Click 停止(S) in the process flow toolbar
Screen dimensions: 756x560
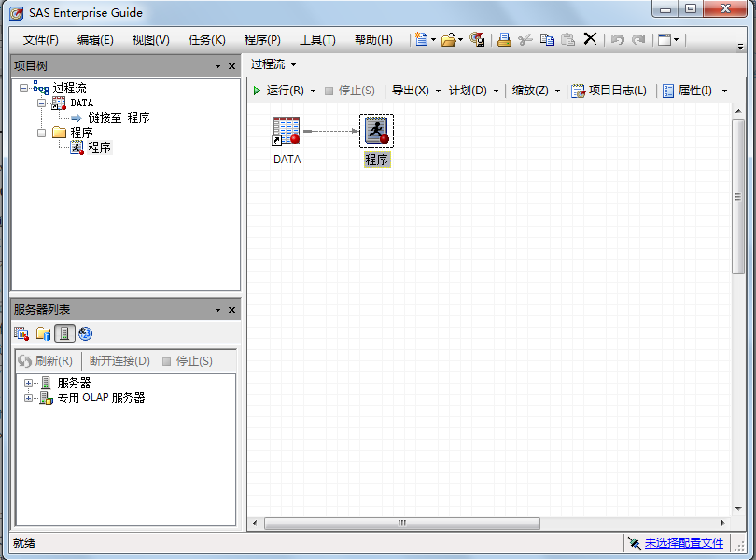[x=350, y=91]
